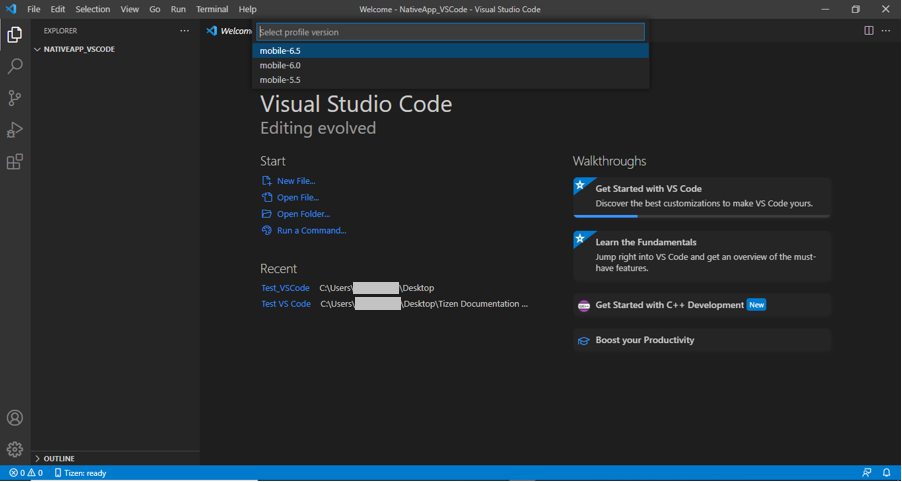902x482 pixels.
Task: Select mobile-6.5 profile version
Action: point(280,51)
